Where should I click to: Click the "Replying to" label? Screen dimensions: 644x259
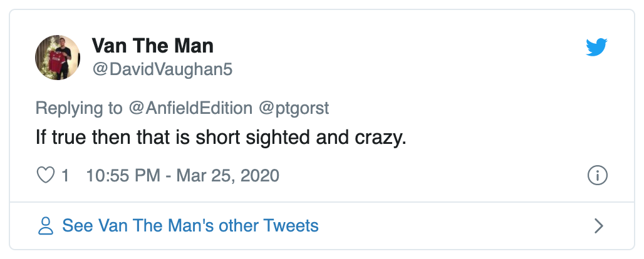pos(79,108)
